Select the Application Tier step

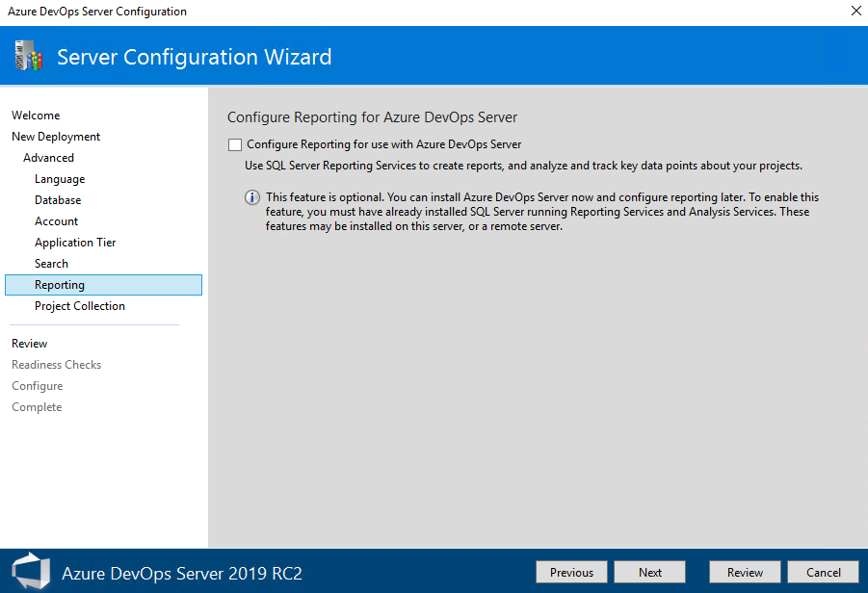pos(75,242)
